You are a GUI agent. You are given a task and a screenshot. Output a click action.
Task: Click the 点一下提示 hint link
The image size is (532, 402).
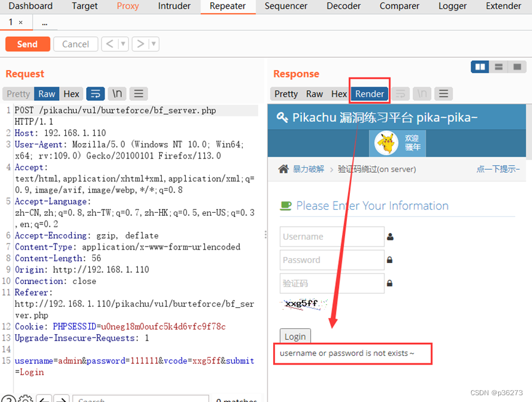click(x=498, y=169)
